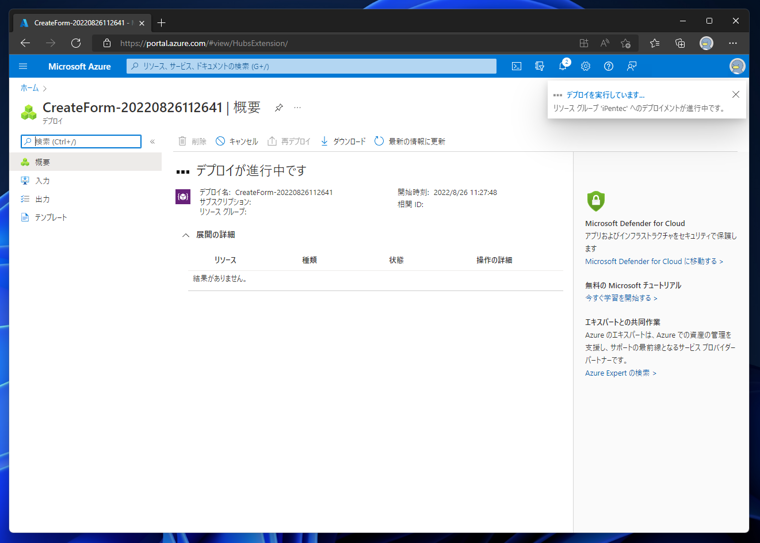The image size is (760, 543).
Task: View site information lock icon
Action: point(107,43)
